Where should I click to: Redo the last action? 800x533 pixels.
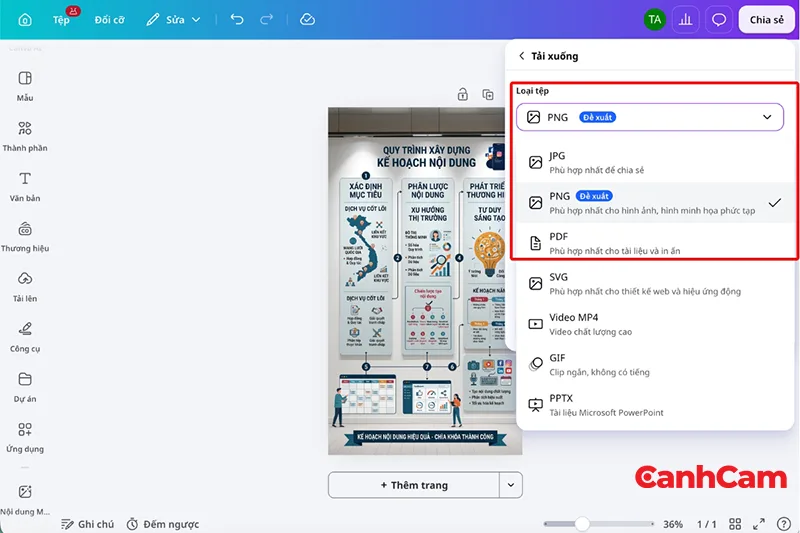[266, 20]
